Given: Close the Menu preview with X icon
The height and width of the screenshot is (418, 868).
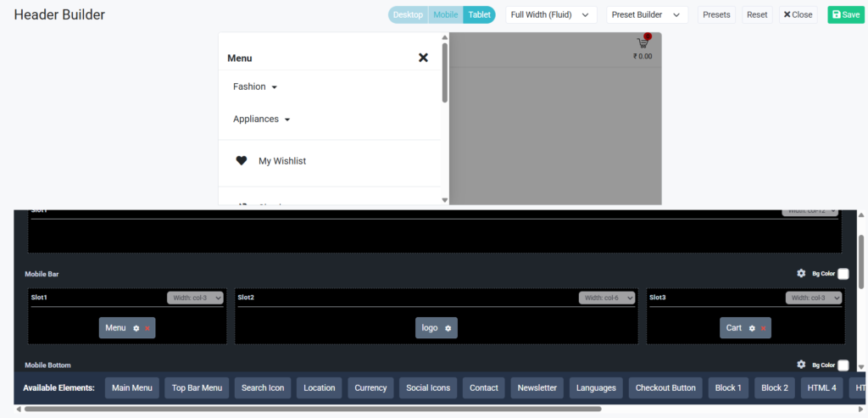Looking at the screenshot, I should (423, 58).
